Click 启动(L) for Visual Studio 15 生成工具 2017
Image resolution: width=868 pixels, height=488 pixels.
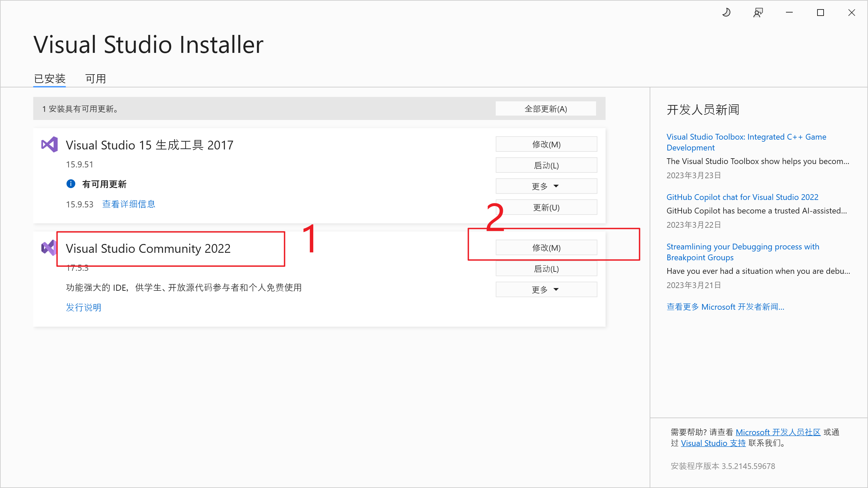point(547,165)
